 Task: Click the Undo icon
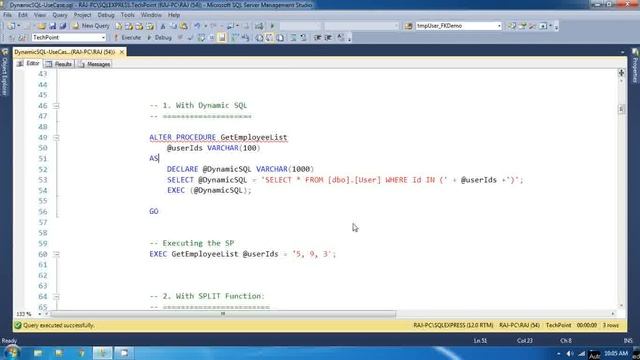tap(197, 26)
